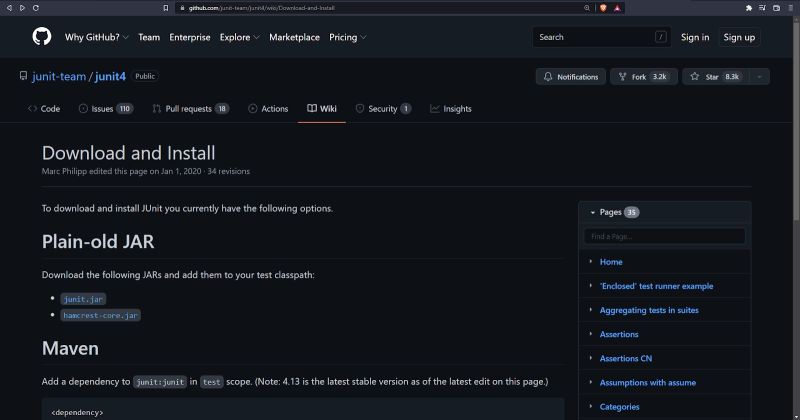Fork the repository with Fork button
This screenshot has width=800, height=420.
[x=644, y=77]
